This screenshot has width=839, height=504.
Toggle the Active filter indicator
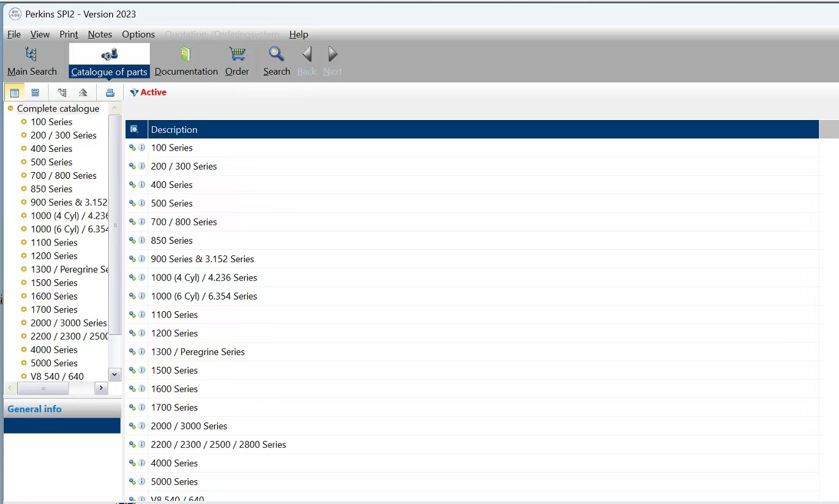point(148,92)
